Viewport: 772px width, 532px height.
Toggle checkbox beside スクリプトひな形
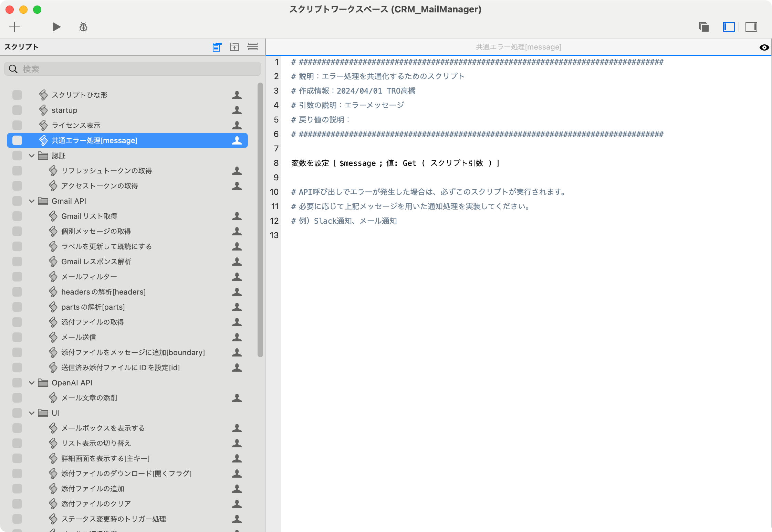coord(17,94)
